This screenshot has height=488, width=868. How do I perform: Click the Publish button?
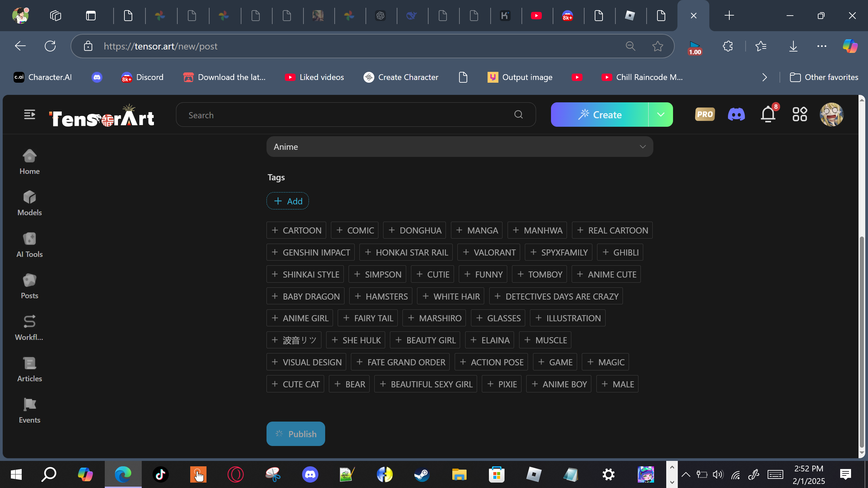(296, 434)
